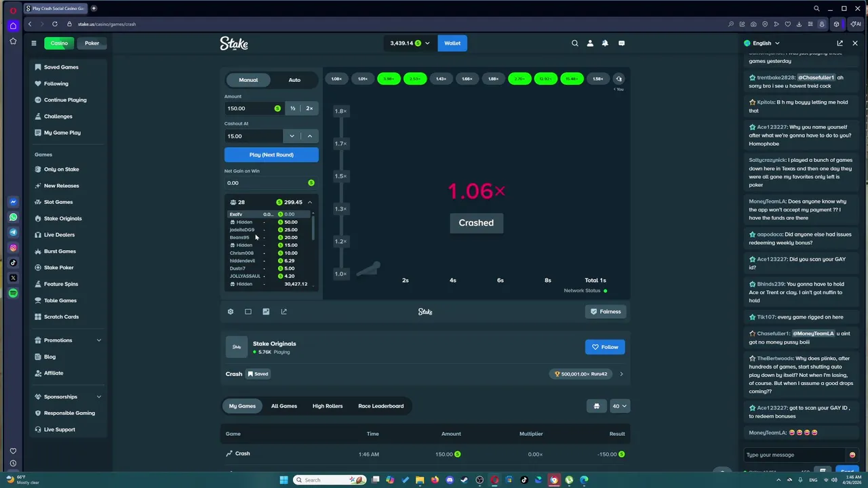
Task: Decrease Cashout At with down arrow
Action: pos(292,136)
